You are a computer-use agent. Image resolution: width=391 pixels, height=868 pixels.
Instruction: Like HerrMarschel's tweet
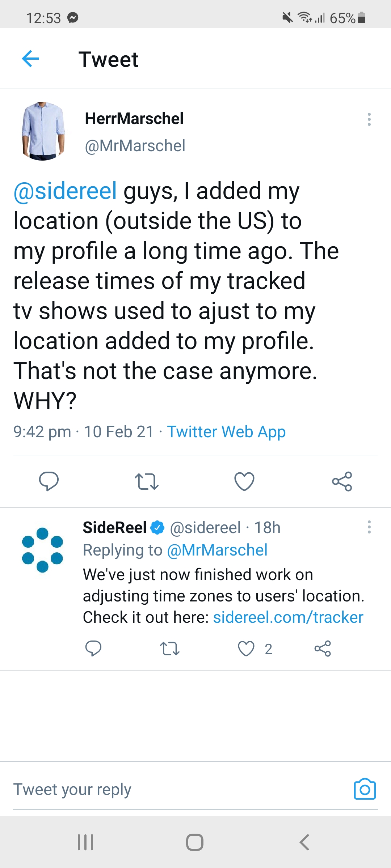pyautogui.click(x=244, y=481)
